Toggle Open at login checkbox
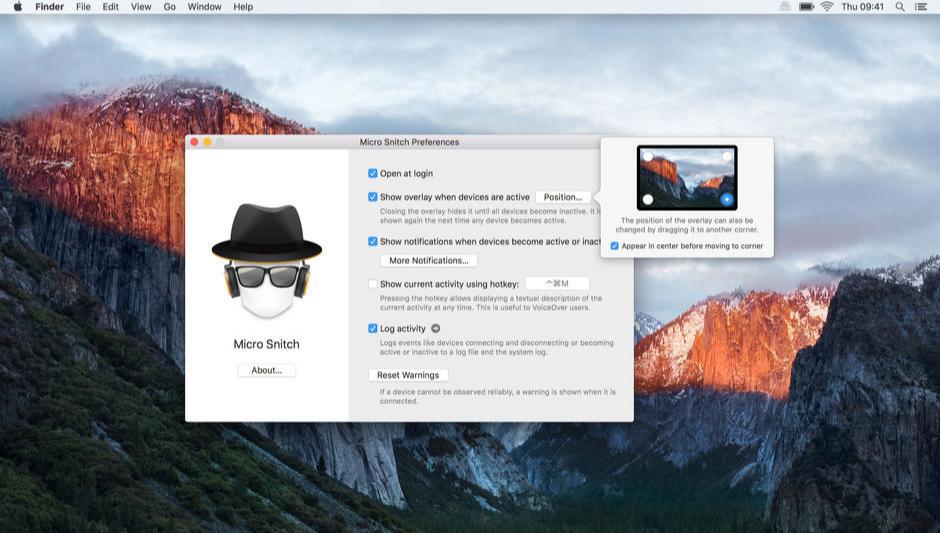The width and height of the screenshot is (940, 533). (x=373, y=173)
